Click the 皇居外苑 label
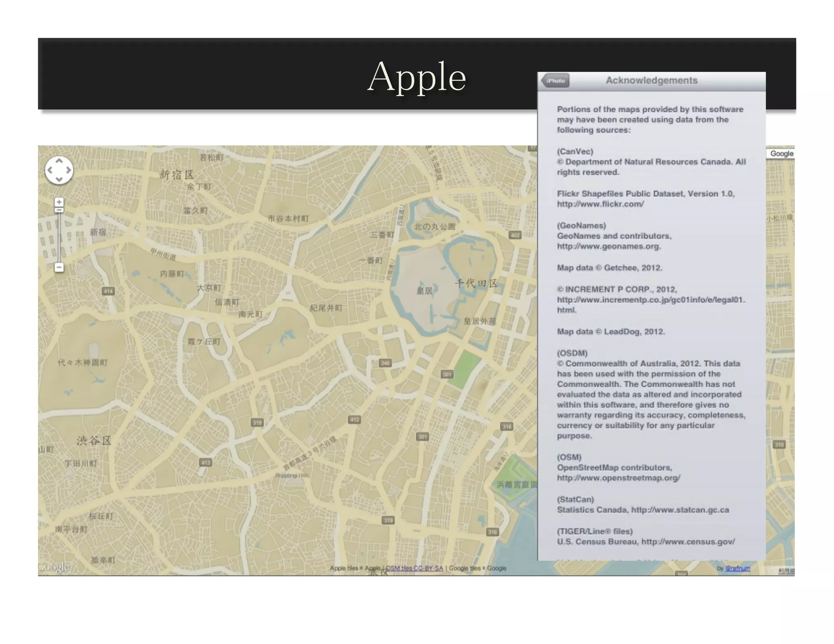The image size is (834, 644). click(480, 321)
